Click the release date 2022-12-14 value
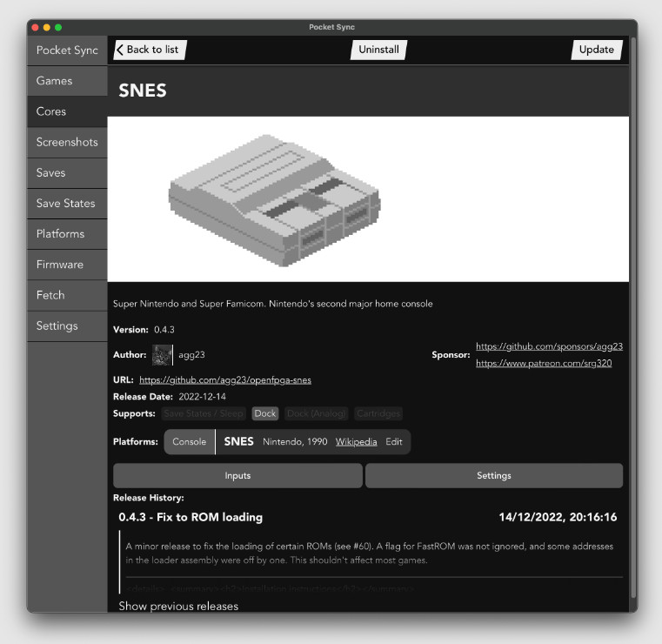Screen dimensions: 662x644 pos(202,397)
